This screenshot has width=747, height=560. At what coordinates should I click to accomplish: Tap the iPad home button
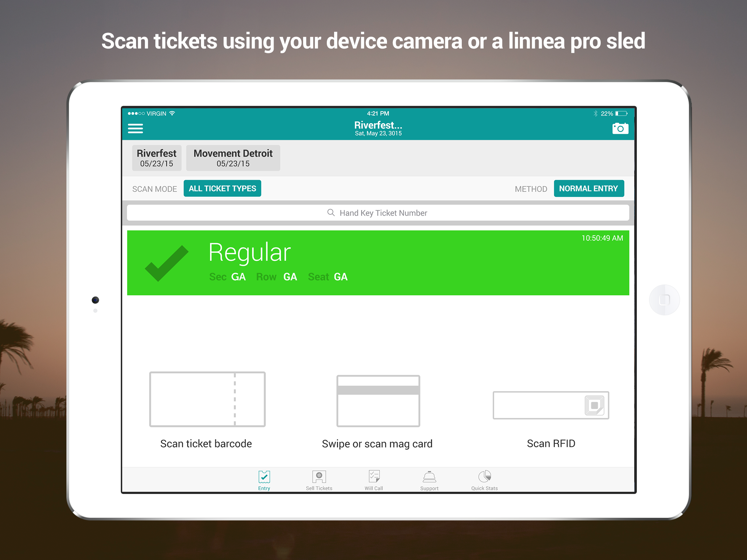pos(665,300)
